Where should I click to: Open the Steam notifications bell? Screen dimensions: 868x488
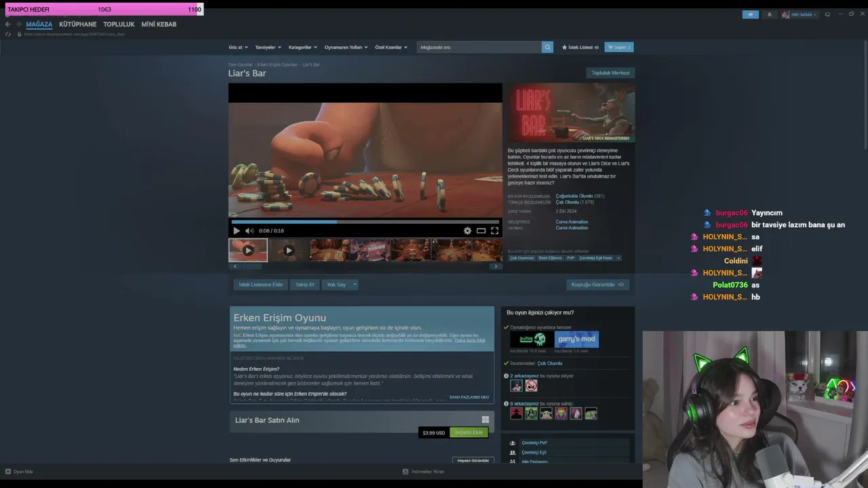coord(769,14)
